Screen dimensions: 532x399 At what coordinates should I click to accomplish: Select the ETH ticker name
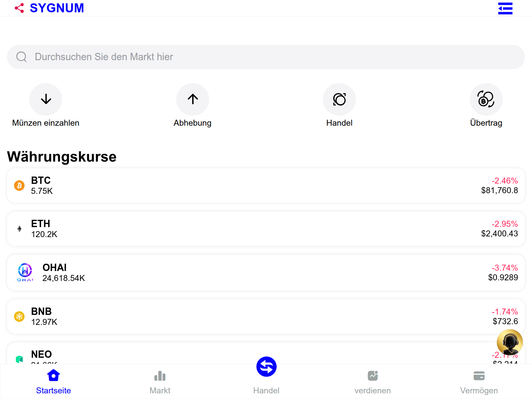[41, 224]
